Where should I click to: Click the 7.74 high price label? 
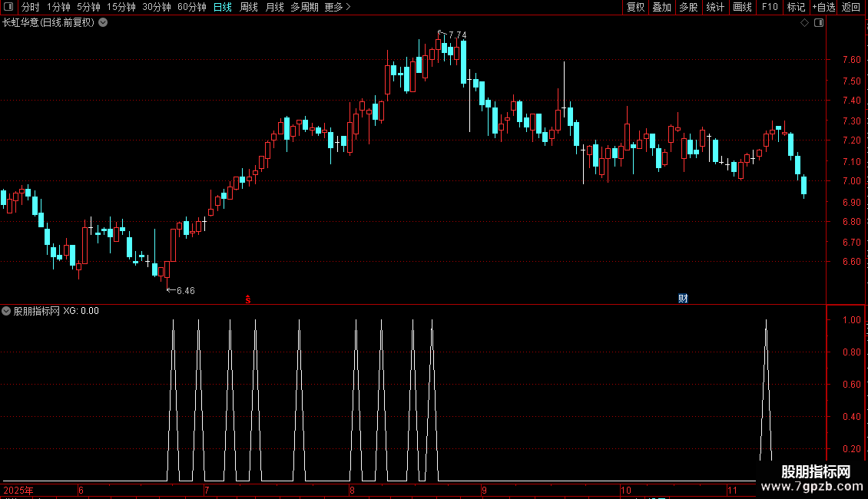[457, 35]
